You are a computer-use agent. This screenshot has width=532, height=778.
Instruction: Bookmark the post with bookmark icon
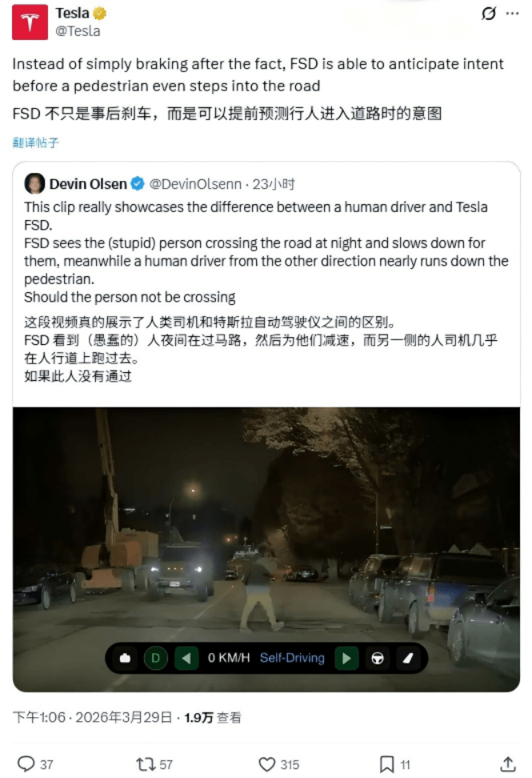(x=386, y=764)
